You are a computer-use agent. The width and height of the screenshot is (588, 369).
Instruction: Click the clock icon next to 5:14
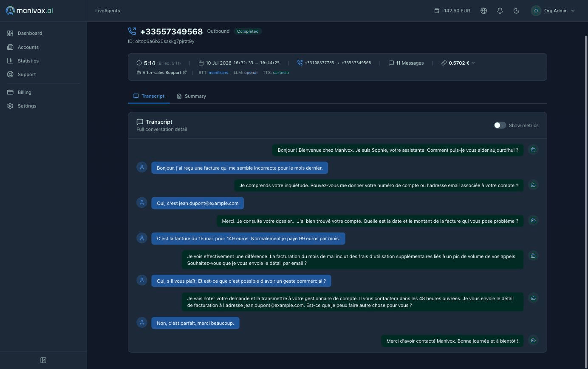139,63
